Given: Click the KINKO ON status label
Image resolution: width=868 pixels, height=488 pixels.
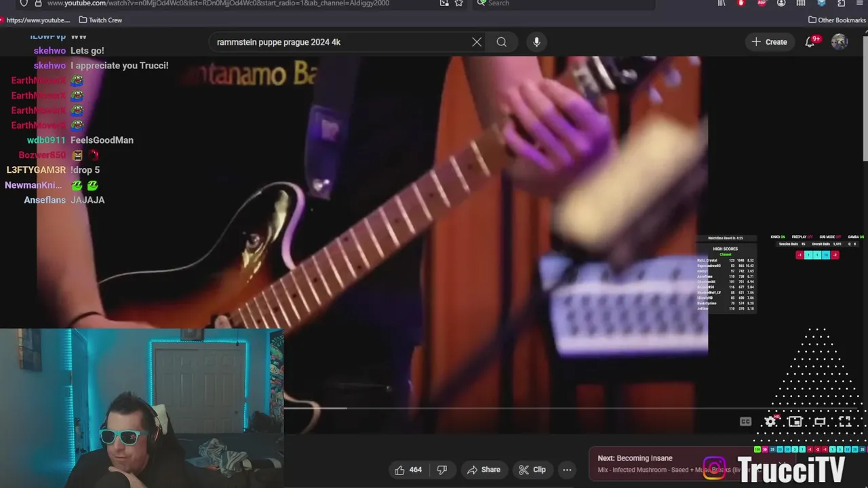Looking at the screenshot, I should (x=778, y=237).
